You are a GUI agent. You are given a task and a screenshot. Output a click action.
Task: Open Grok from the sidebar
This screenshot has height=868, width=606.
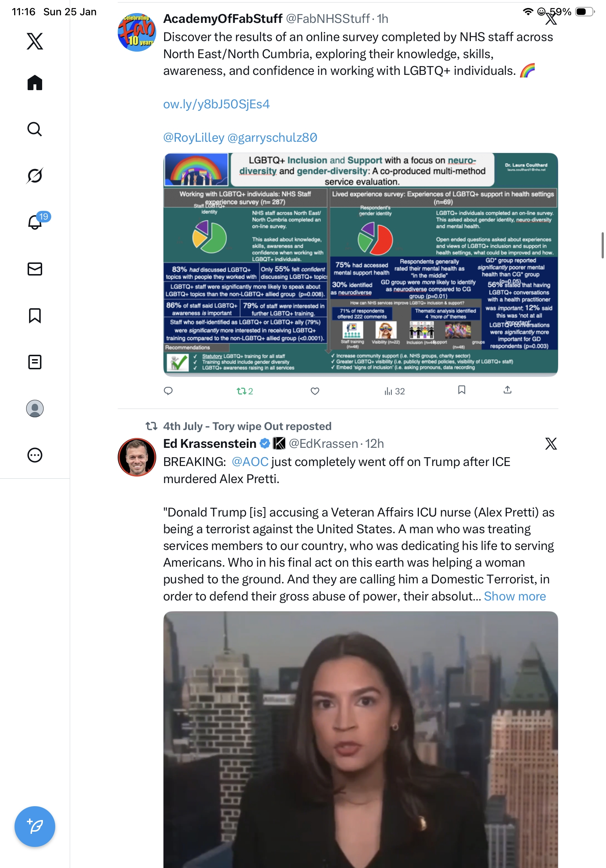point(35,176)
